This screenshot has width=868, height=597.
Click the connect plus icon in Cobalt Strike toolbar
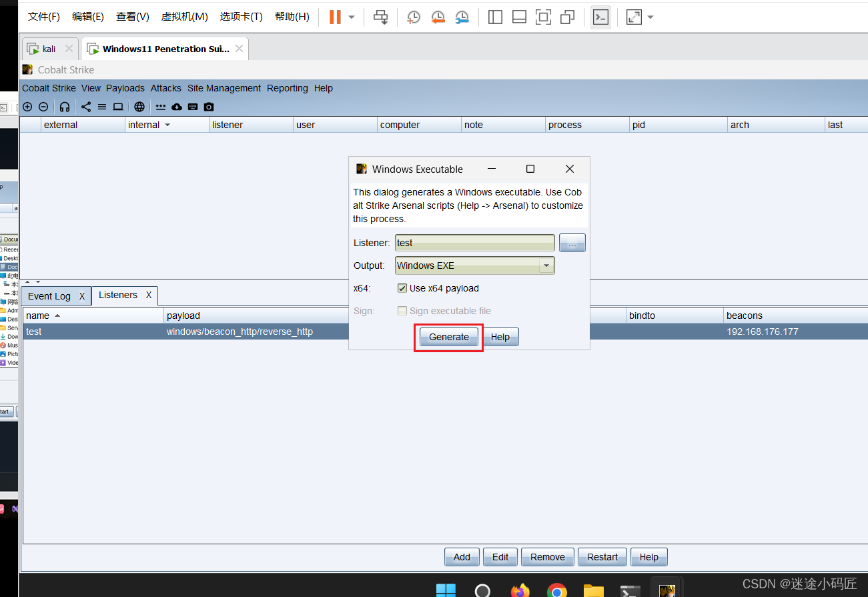27,107
